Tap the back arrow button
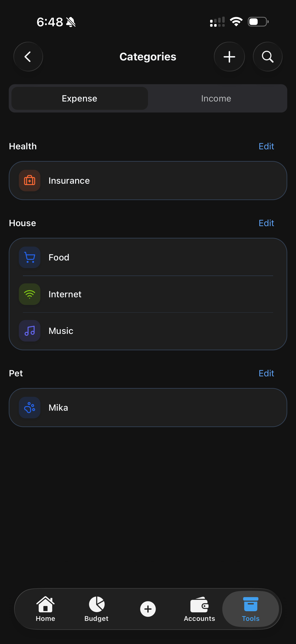 coord(28,57)
